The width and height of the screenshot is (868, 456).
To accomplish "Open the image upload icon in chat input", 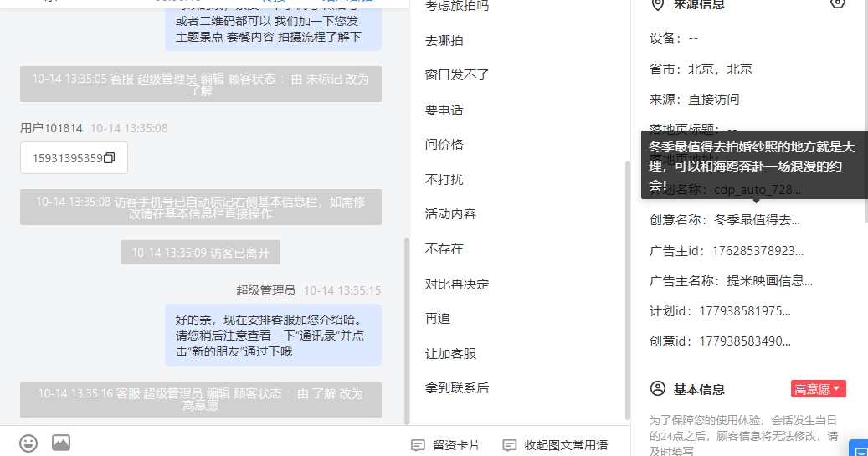I will pos(61,443).
